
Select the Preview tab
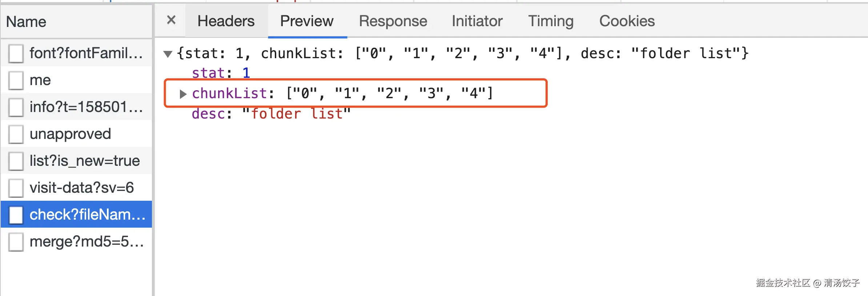point(306,21)
